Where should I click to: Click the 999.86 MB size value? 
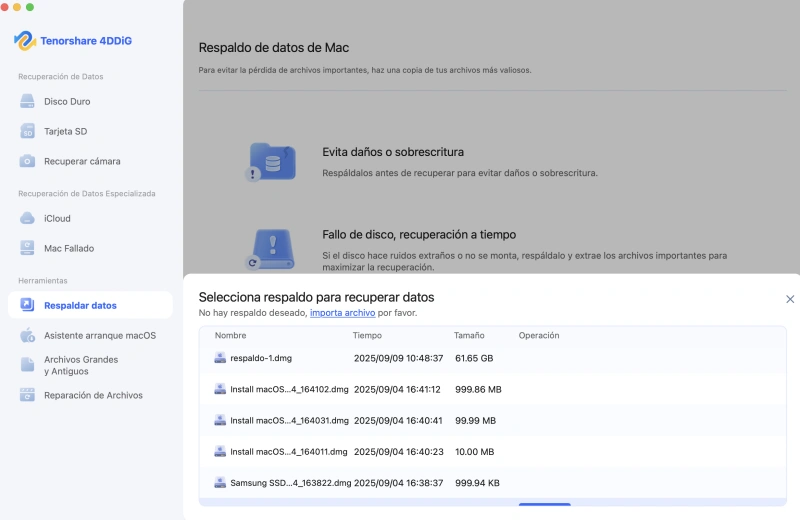pos(478,389)
